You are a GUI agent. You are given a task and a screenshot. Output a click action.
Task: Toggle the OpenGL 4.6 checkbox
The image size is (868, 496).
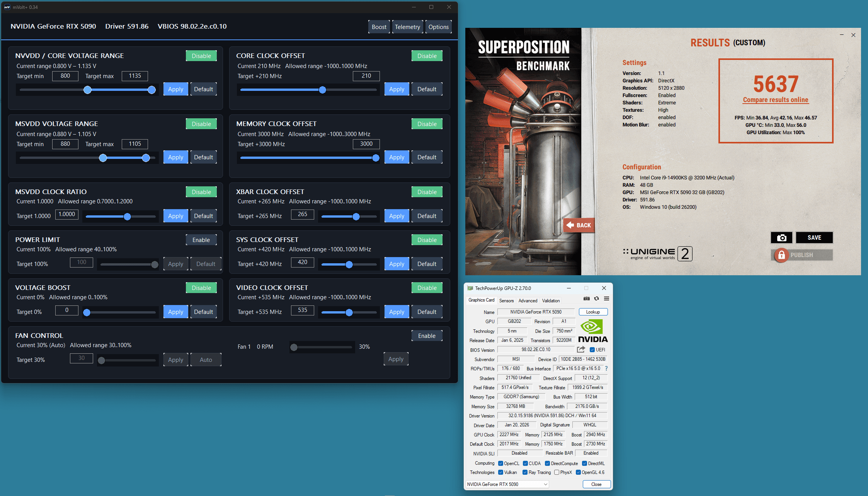578,472
